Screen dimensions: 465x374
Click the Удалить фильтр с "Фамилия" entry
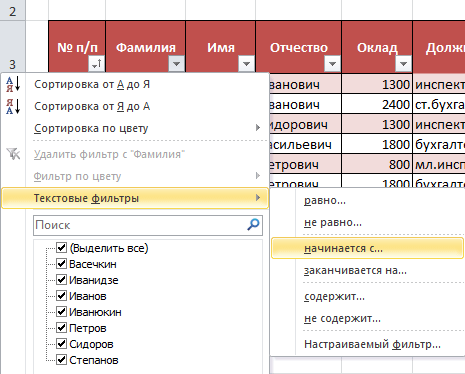(x=135, y=154)
